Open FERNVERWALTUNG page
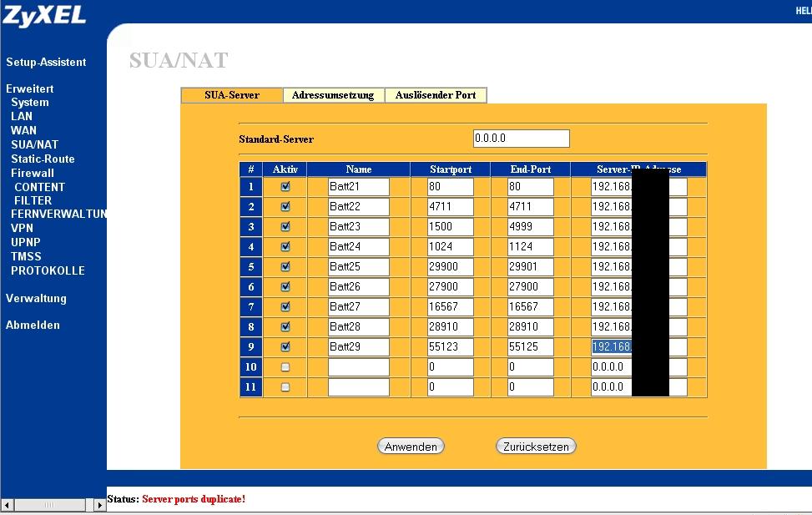The image size is (812, 515). click(59, 214)
